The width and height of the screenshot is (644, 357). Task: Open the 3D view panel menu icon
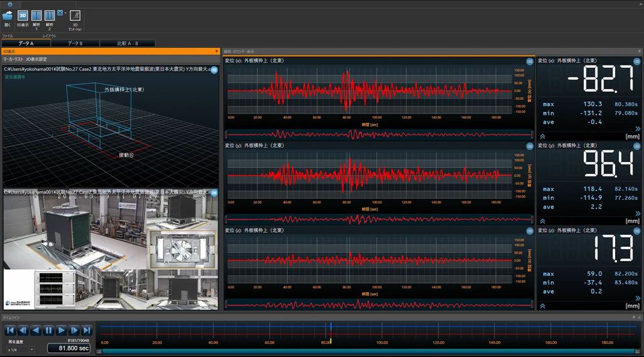(214, 70)
